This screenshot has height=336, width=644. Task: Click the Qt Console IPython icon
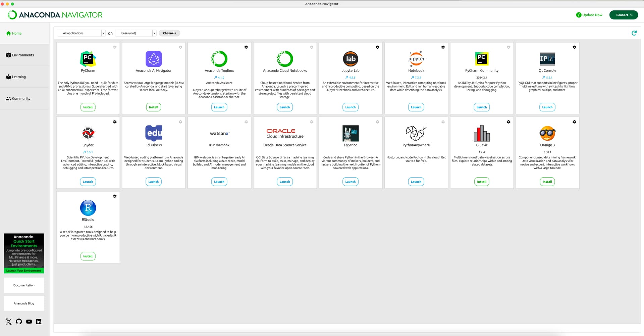[x=547, y=59]
